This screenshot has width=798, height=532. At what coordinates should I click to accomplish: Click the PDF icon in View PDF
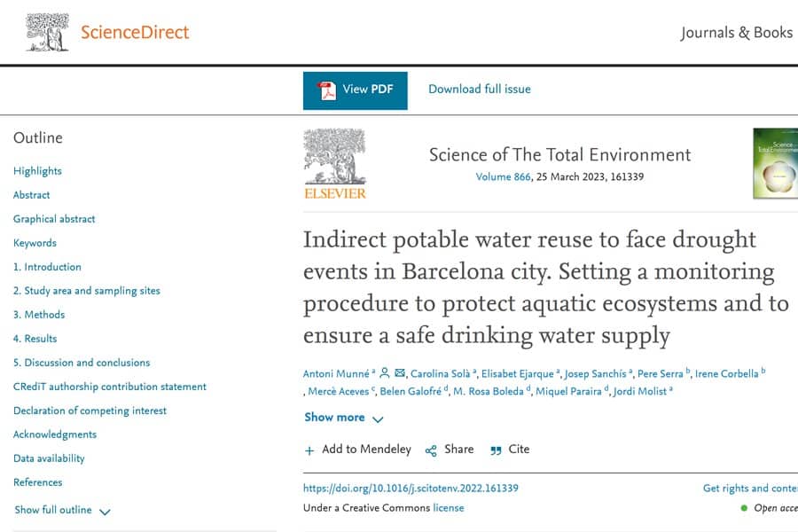[327, 90]
